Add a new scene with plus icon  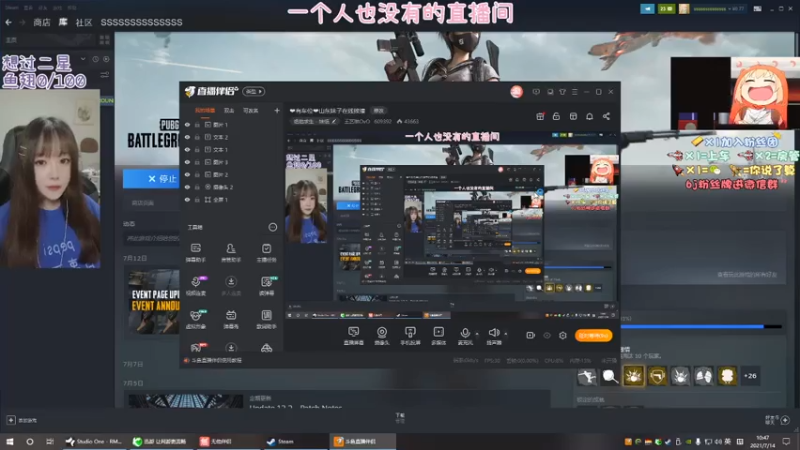click(x=277, y=110)
